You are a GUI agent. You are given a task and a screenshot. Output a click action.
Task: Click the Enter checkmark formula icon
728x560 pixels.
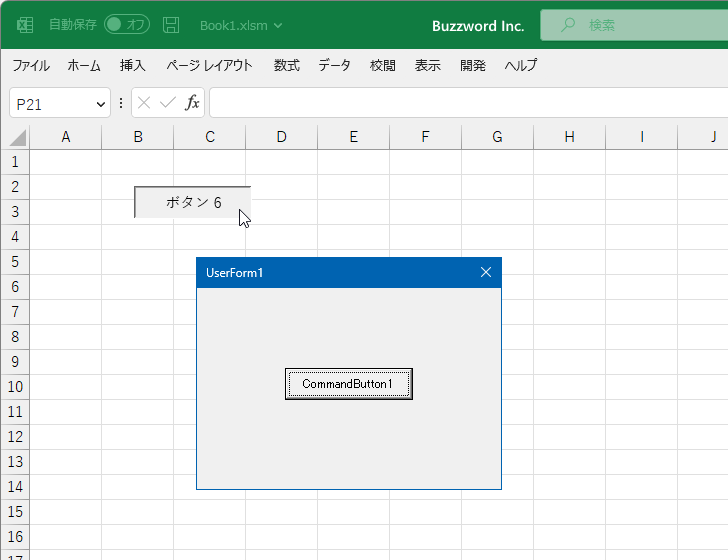pos(168,103)
